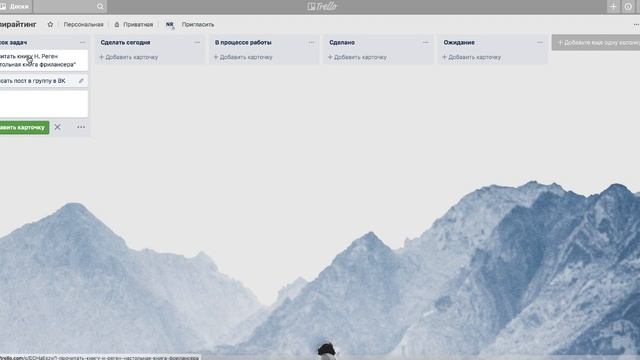Click Добавить еще одну колонку button

point(596,42)
